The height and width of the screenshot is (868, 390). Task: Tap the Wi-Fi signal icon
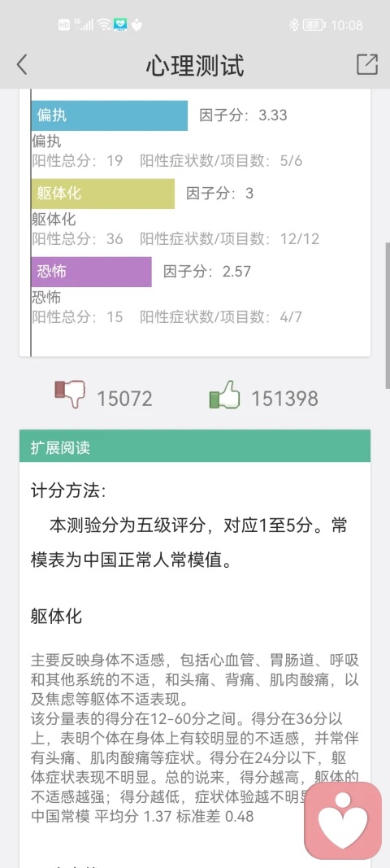coord(103,25)
